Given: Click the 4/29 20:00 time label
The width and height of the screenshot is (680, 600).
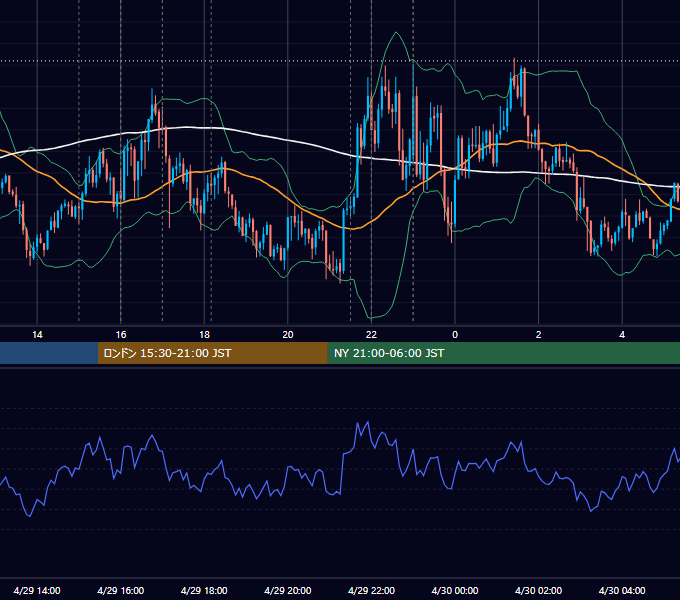Looking at the screenshot, I should [288, 590].
